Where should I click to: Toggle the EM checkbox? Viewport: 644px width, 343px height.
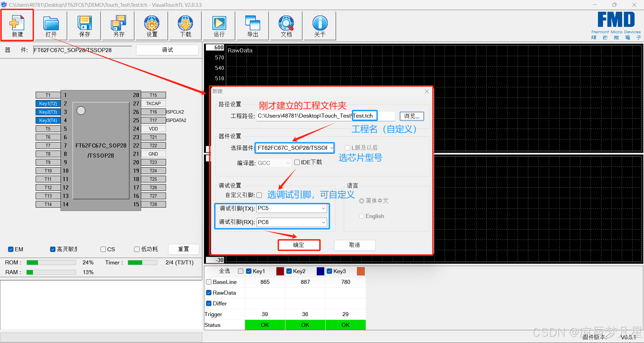(x=11, y=249)
